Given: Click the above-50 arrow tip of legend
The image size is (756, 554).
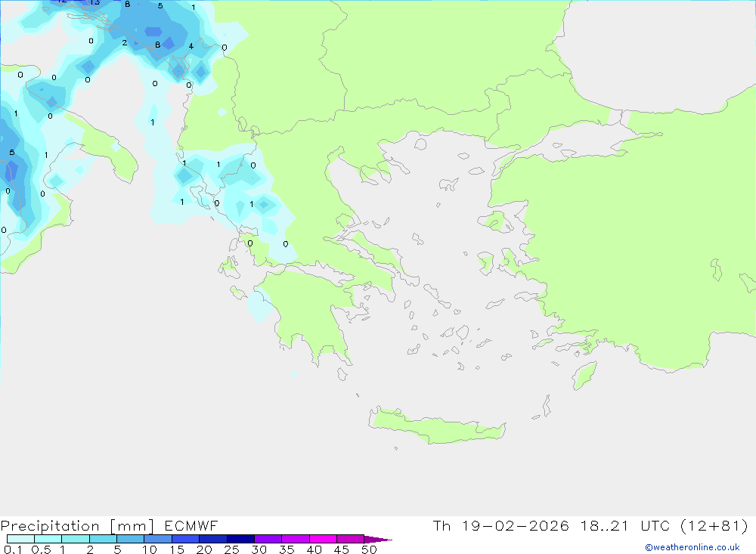Looking at the screenshot, I should [378, 539].
